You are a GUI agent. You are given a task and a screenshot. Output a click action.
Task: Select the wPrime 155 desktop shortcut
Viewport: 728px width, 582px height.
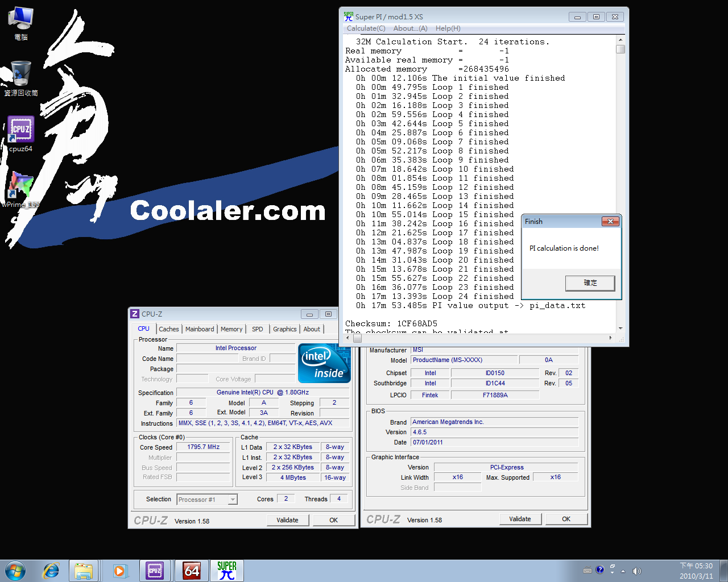pos(21,190)
